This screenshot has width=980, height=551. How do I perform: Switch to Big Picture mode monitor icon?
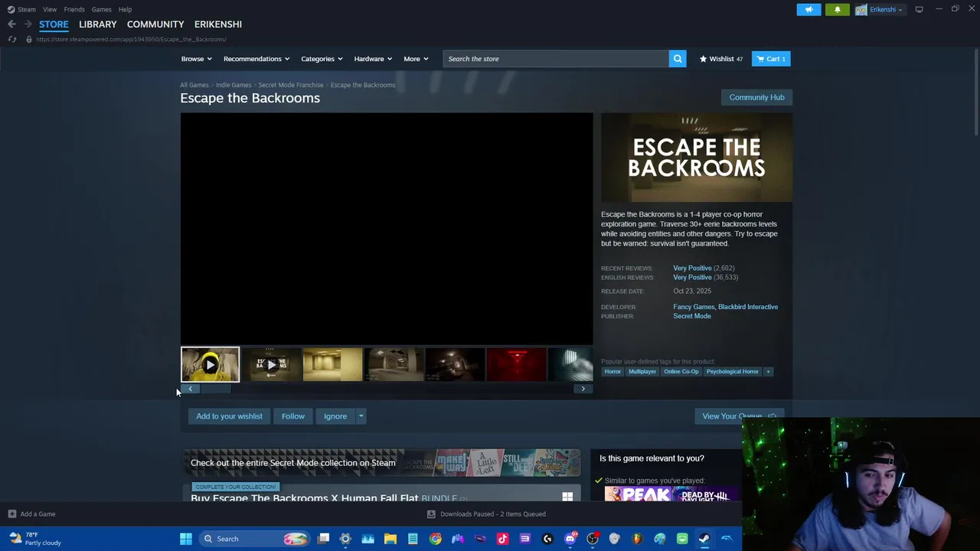pos(919,9)
